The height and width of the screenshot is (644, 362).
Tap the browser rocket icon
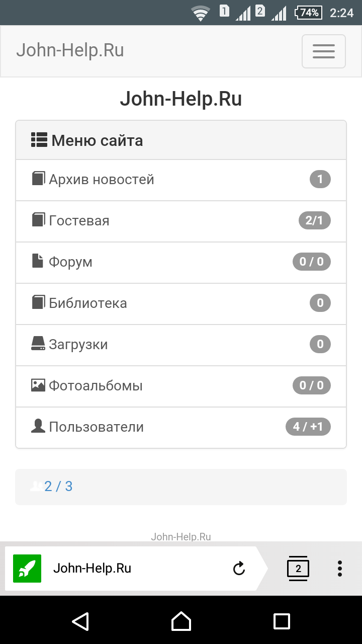coord(27,569)
